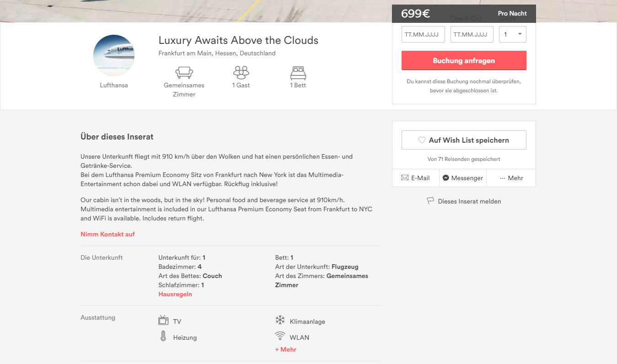The height and width of the screenshot is (364, 617).
Task: Open the Mehr sharing options
Action: coord(511,178)
